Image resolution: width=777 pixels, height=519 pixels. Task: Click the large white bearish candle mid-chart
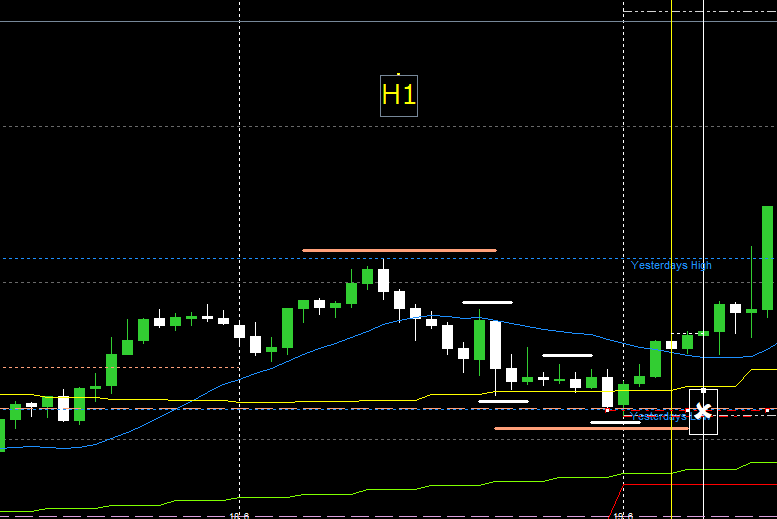pyautogui.click(x=495, y=344)
